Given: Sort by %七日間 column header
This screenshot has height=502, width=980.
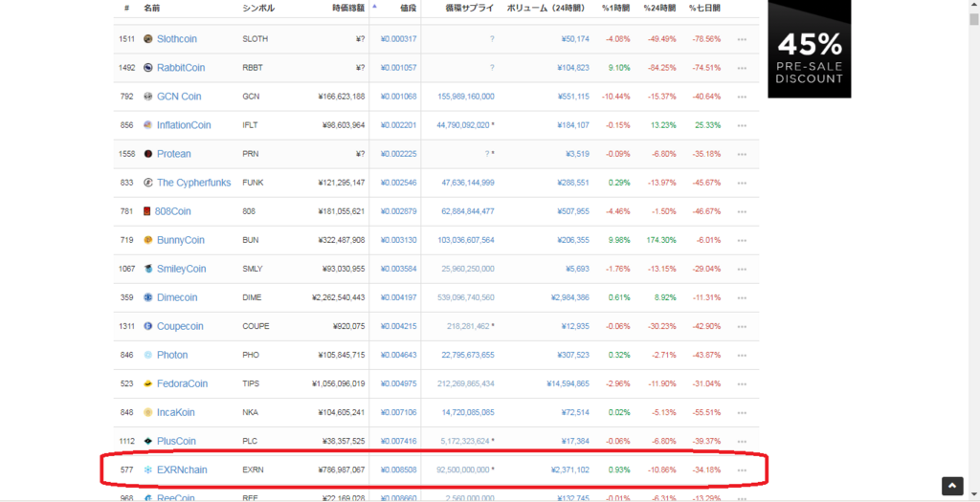Looking at the screenshot, I should 704,8.
